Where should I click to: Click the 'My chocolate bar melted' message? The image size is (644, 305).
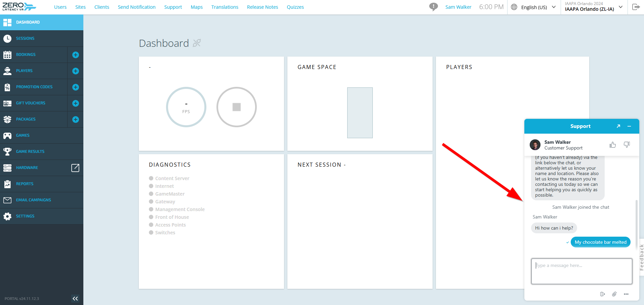[x=601, y=242]
